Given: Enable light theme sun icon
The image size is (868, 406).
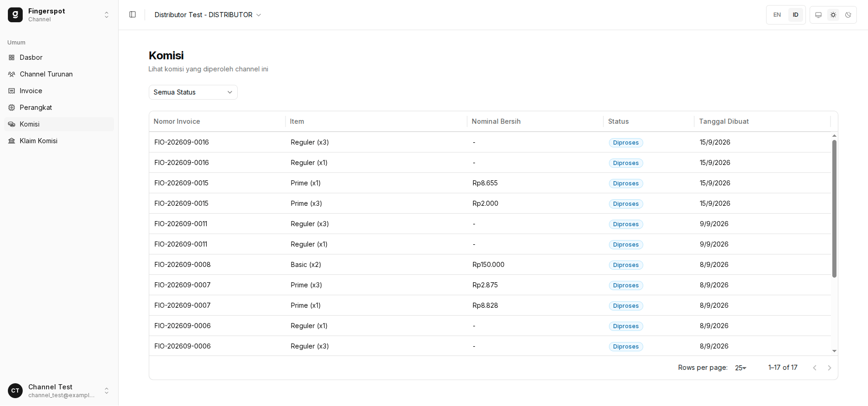Looking at the screenshot, I should (833, 15).
